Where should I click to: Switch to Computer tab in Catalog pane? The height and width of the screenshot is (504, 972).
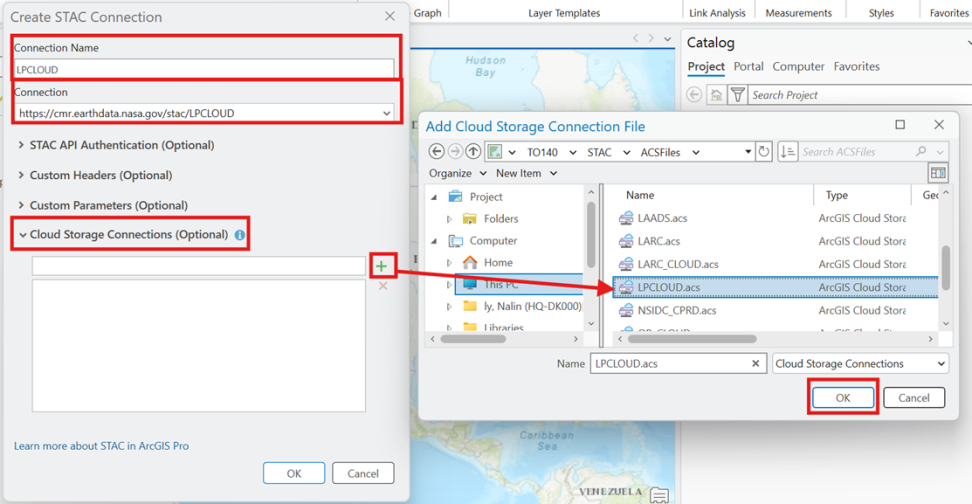(798, 66)
